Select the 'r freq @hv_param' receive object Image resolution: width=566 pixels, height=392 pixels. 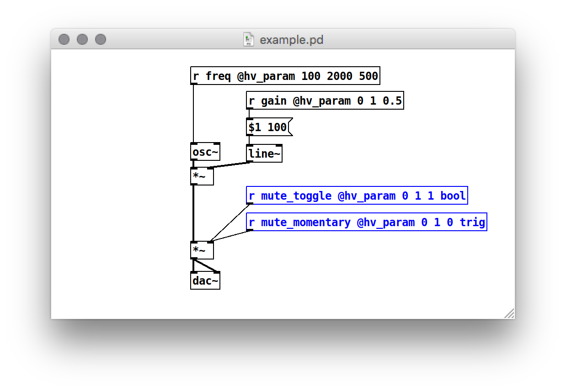coord(285,76)
